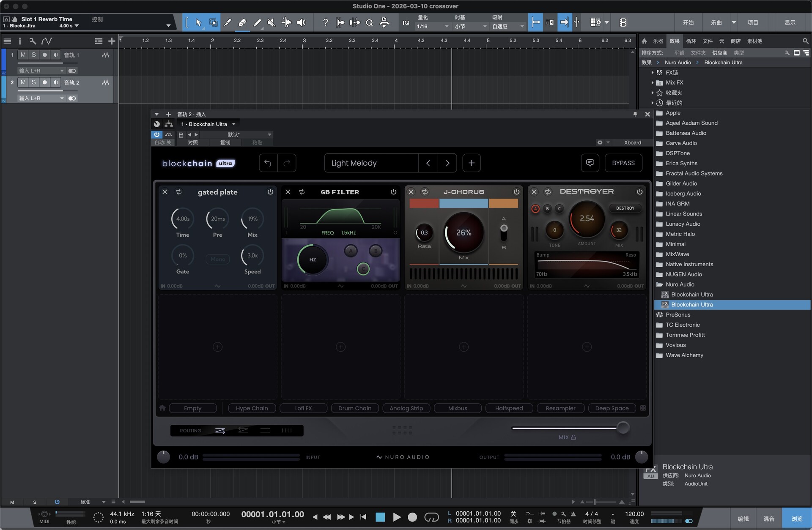Disable the plugin with the blue power button
Screen dimensions: 812x530
pyautogui.click(x=156, y=134)
